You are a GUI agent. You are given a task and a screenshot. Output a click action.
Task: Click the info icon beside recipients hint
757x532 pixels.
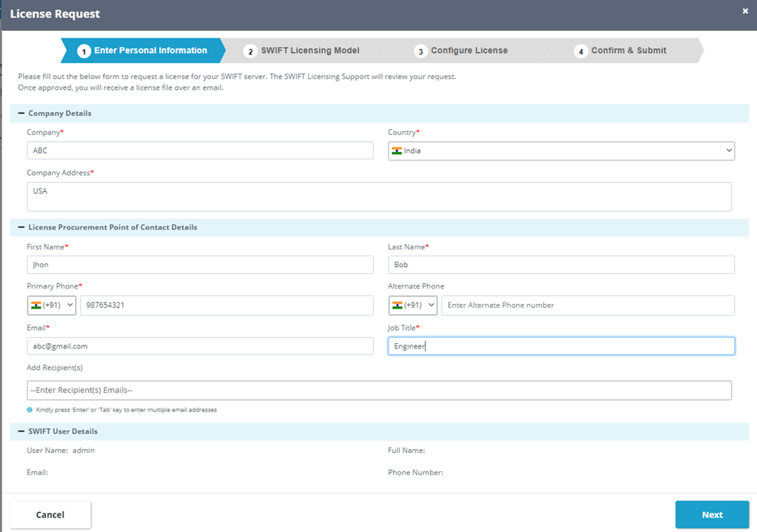(29, 410)
